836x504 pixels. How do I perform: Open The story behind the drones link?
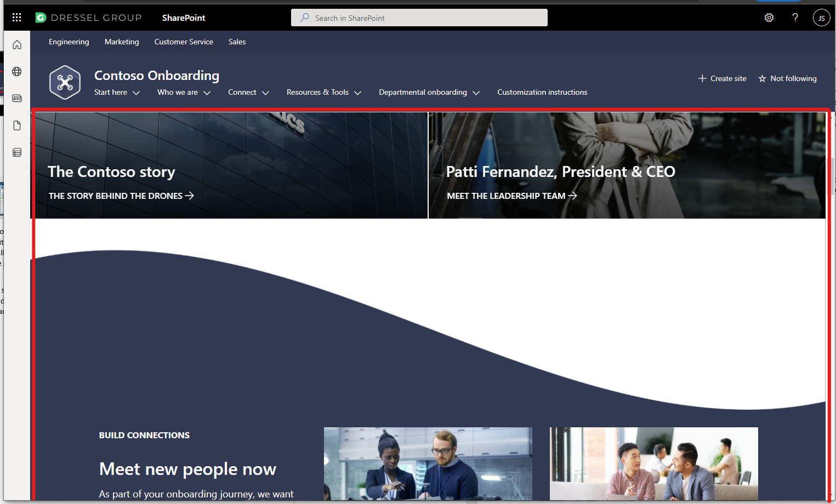tap(121, 196)
